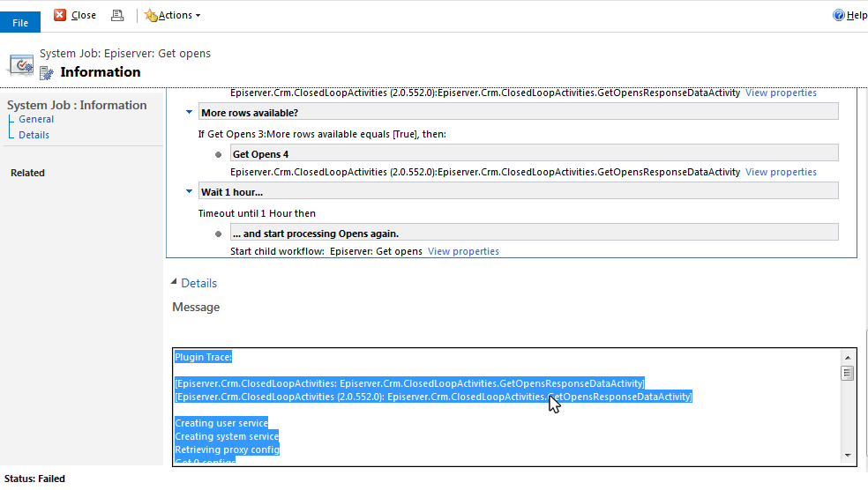The image size is (868, 490).
Task: Collapse the 'More rows available?' step
Action: (x=190, y=113)
